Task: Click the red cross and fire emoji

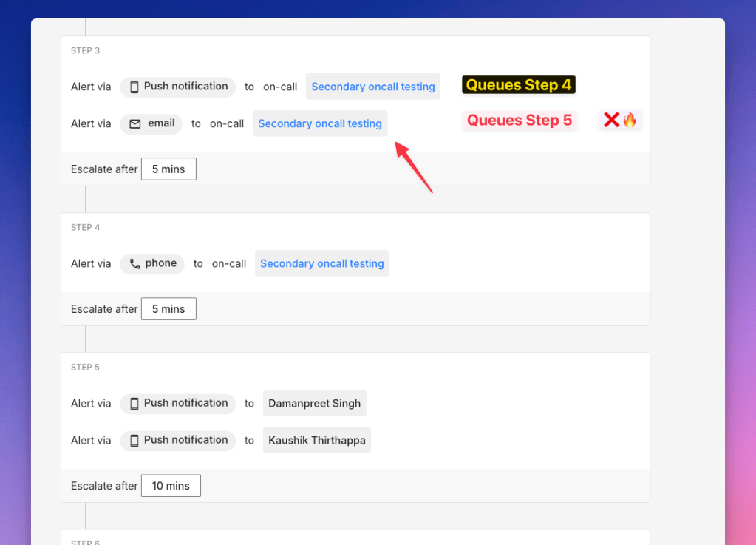Action: (x=620, y=120)
